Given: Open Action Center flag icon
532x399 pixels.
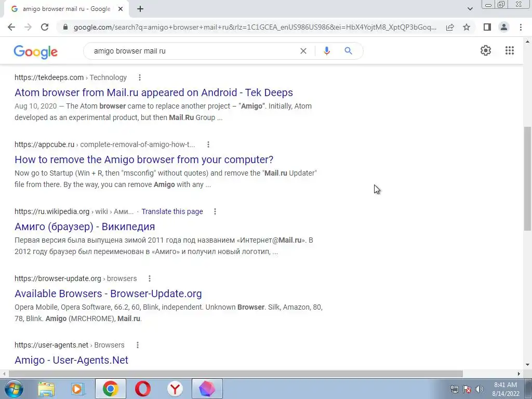Looking at the screenshot, I should point(467,389).
